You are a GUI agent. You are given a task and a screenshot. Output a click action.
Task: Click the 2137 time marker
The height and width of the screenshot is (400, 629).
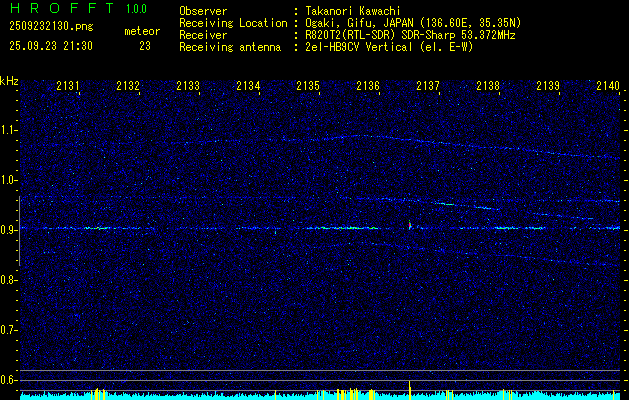(428, 87)
